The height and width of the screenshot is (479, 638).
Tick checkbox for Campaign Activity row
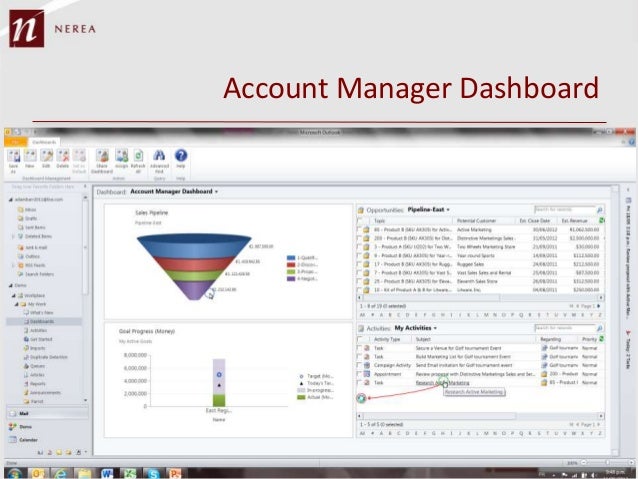[359, 365]
